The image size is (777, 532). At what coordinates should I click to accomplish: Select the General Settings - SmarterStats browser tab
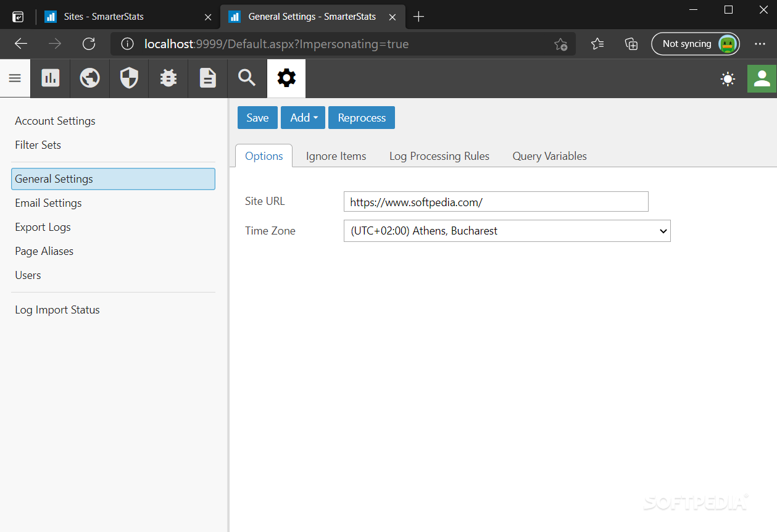pos(313,17)
